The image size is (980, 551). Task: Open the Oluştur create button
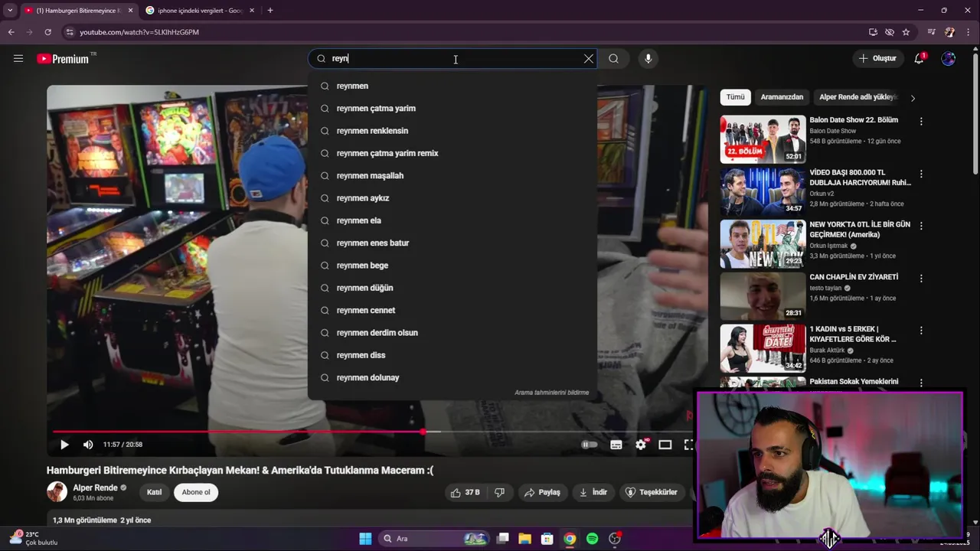tap(877, 58)
